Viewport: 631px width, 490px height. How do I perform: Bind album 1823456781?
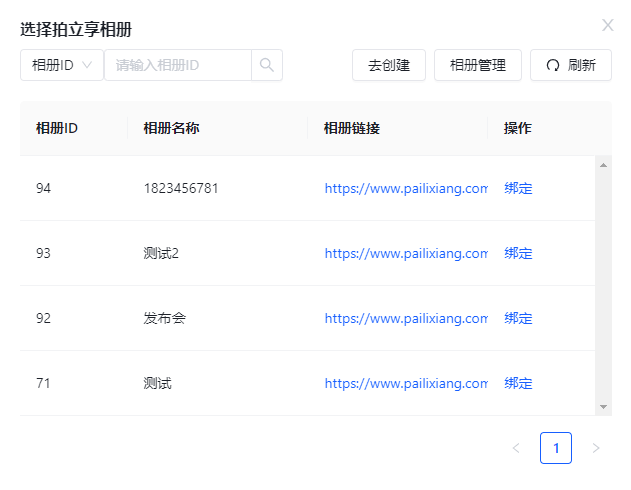(x=518, y=188)
